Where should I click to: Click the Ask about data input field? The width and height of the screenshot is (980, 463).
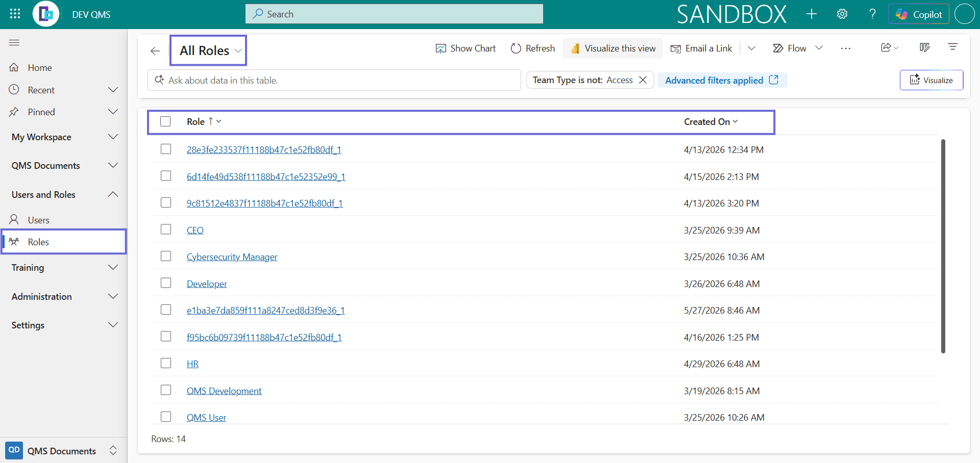(334, 80)
